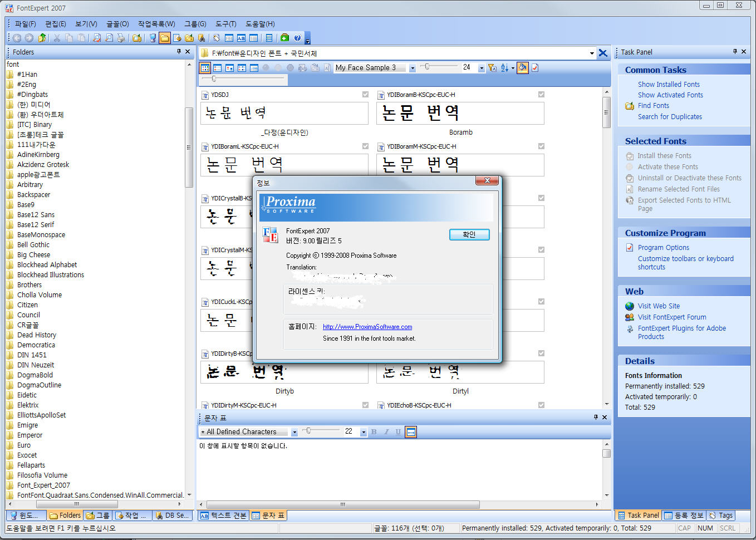Open the www.ProximaSoftware.com link
The image size is (756, 540).
367,327
